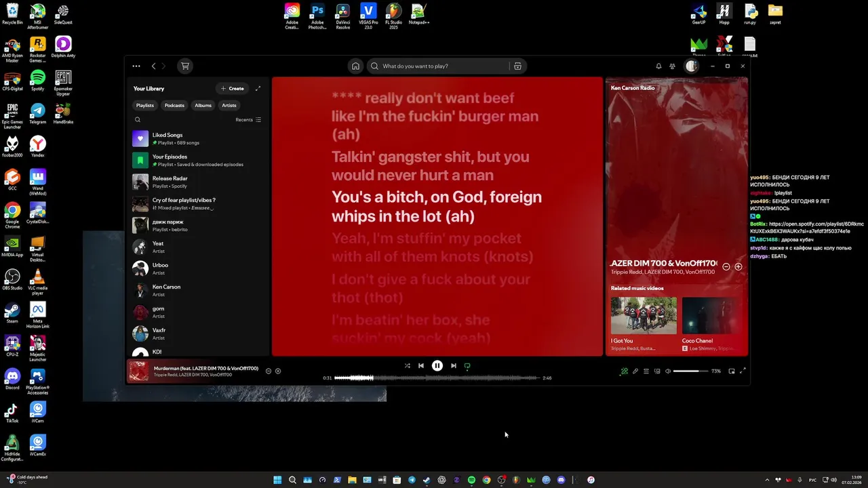Screen dimensions: 868x488
Task: Open Ken Carson artist in library
Action: pyautogui.click(x=198, y=291)
